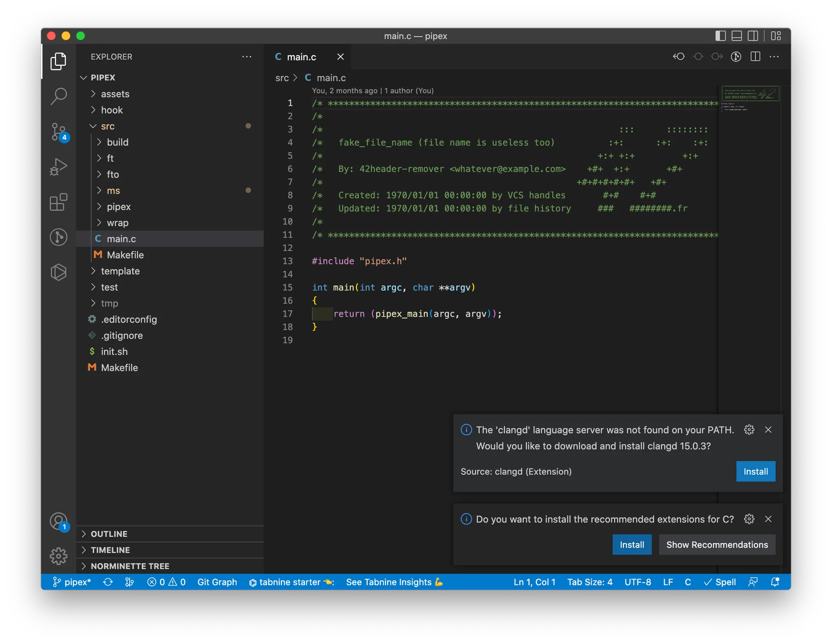This screenshot has height=644, width=832.
Task: Select the main.c editor tab
Action: [301, 57]
